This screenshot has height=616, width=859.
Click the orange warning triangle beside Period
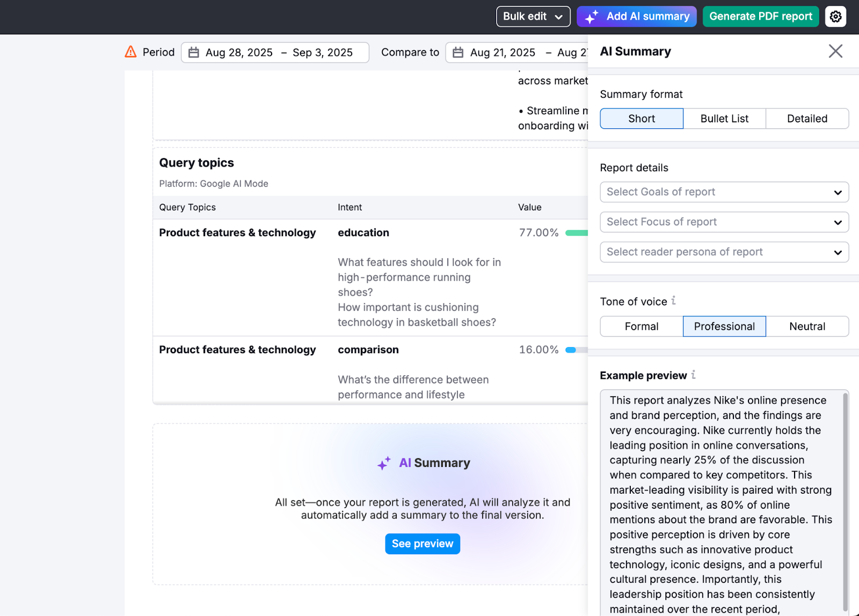130,52
